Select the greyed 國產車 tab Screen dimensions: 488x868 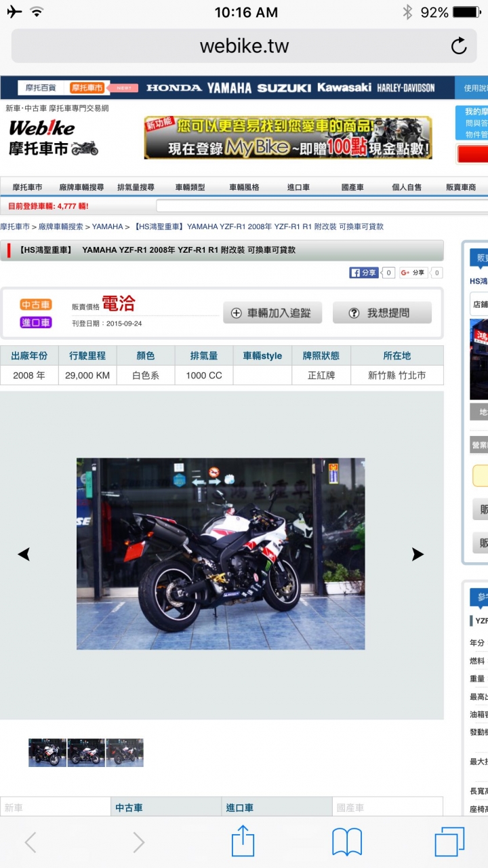[388, 807]
